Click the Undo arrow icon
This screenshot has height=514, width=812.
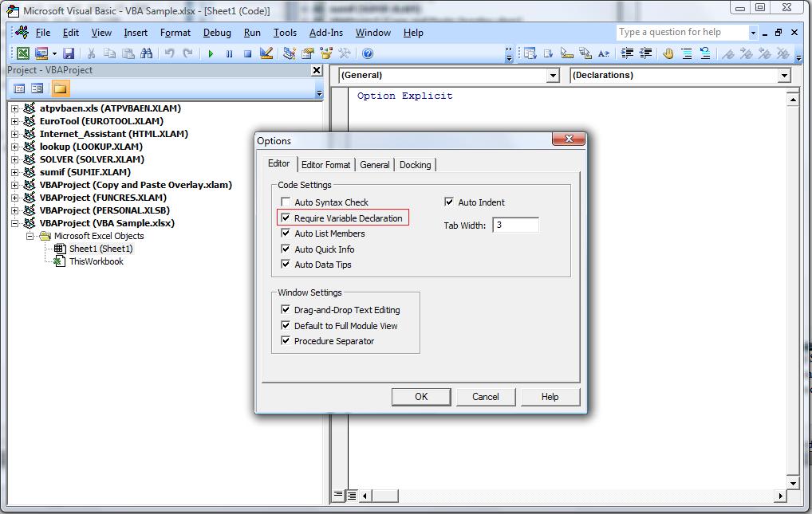pos(169,53)
